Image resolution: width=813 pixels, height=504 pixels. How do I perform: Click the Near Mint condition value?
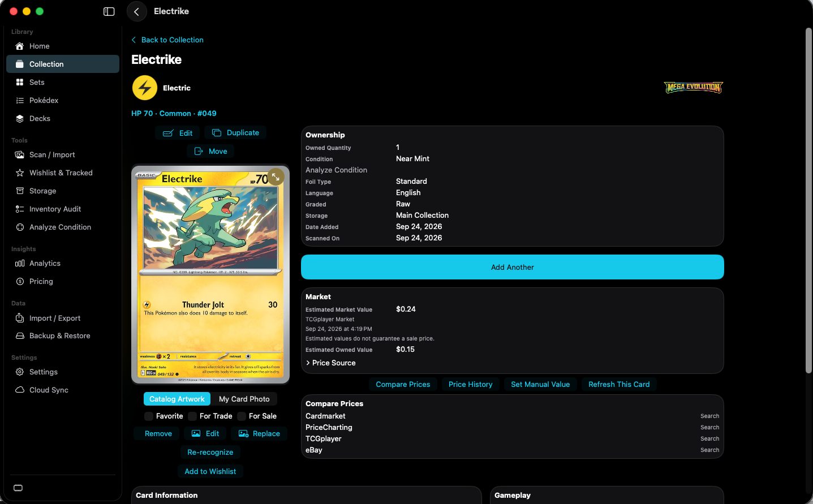[412, 158]
